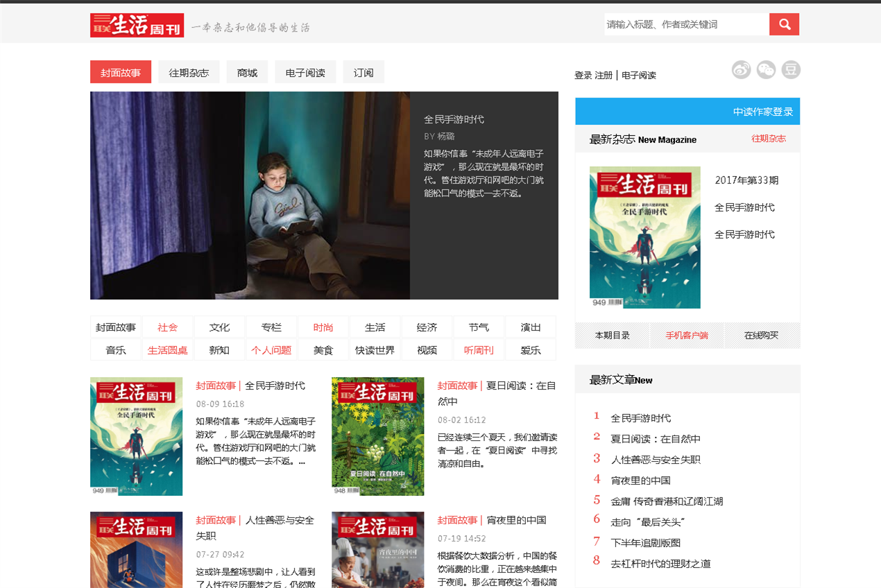Click the 2017年第33期 issue label
The width and height of the screenshot is (881, 588).
746,180
